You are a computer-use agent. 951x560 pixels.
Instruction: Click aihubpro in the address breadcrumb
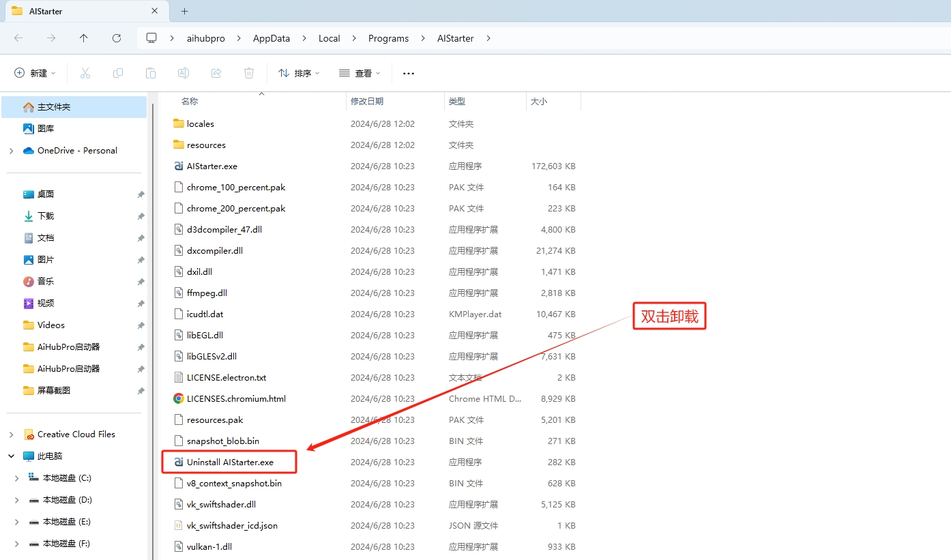pos(205,38)
